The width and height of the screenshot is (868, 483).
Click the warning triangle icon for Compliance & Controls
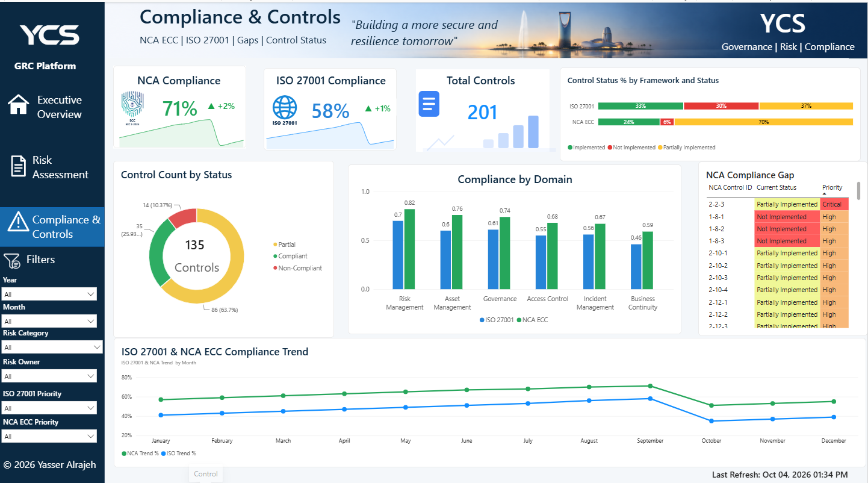19,222
